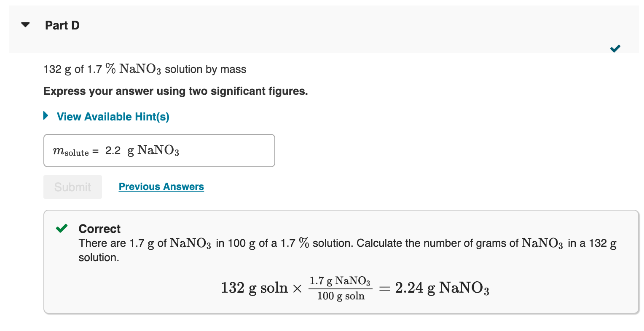Click the teal checkmark indicating Part D completion

point(615,48)
